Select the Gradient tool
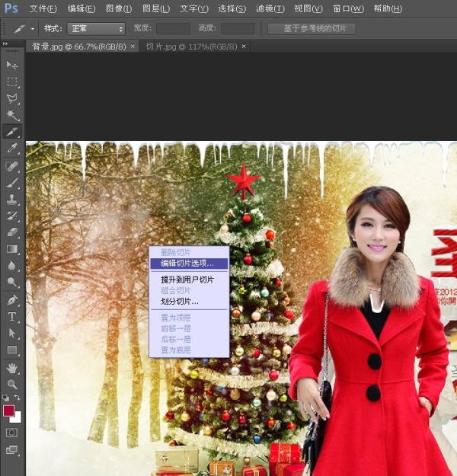 point(12,249)
